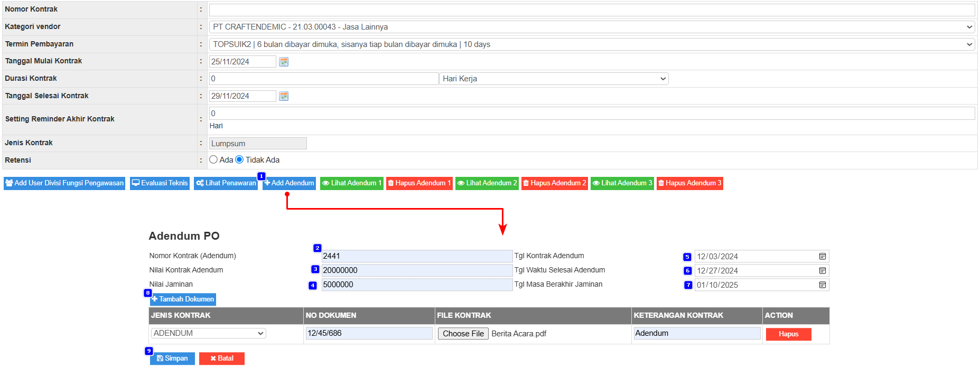Open the ADENDUM jenis kontrak dropdown

208,333
